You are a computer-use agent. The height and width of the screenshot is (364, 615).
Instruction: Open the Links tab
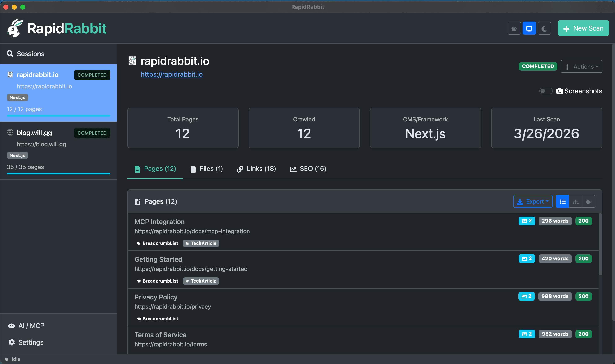click(x=256, y=169)
